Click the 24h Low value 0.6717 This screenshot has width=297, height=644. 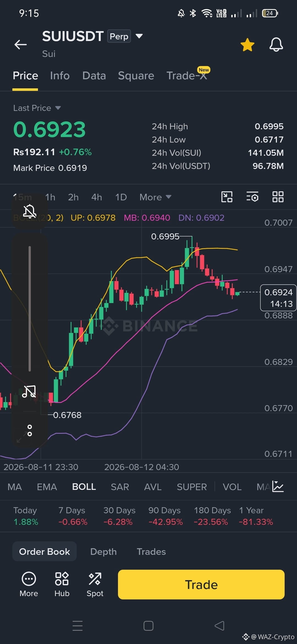point(269,140)
